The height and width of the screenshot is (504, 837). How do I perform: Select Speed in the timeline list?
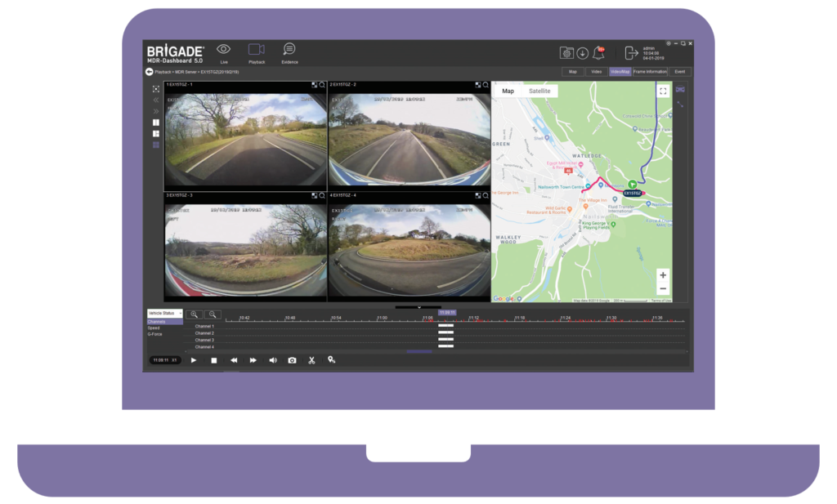154,328
